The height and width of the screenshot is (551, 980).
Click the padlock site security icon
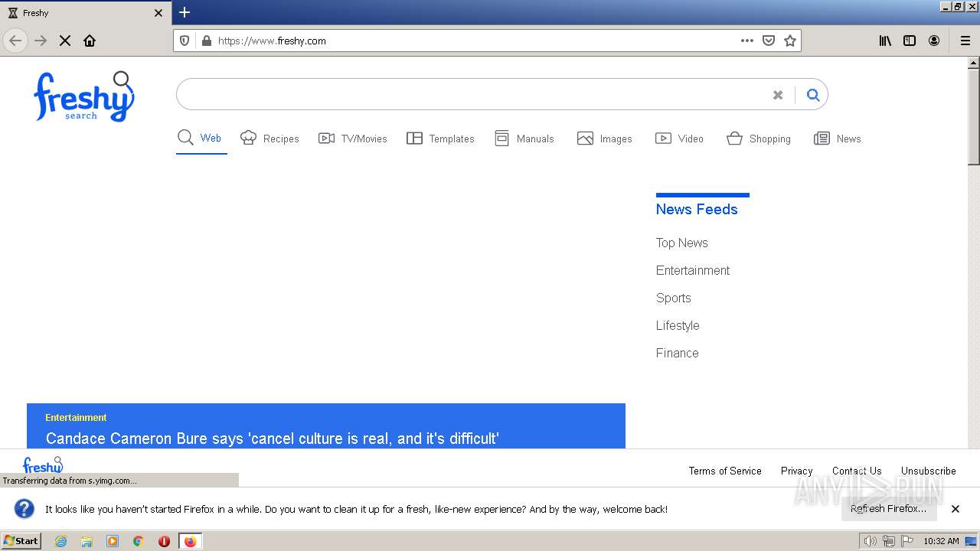(206, 41)
